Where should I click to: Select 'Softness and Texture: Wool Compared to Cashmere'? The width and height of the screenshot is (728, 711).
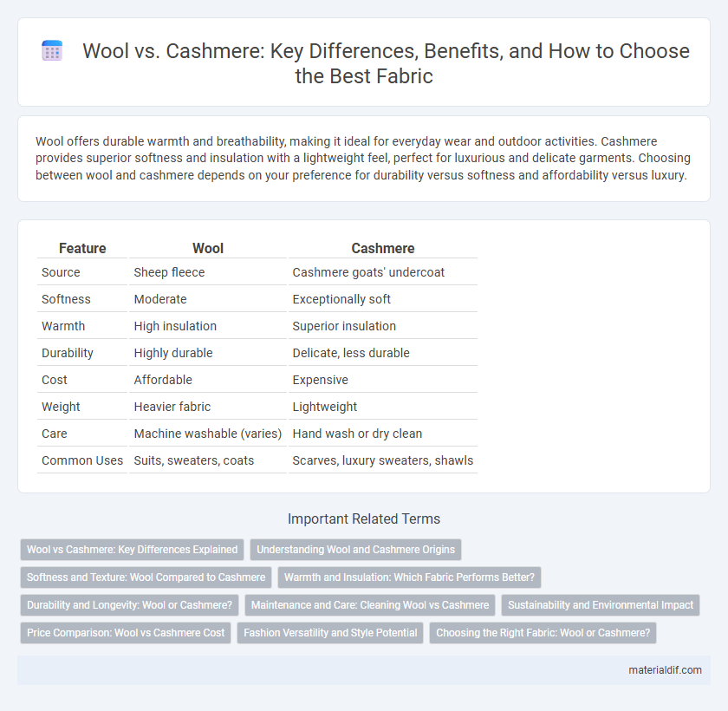click(146, 577)
